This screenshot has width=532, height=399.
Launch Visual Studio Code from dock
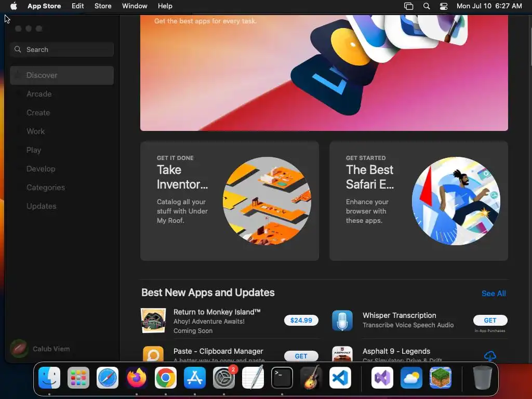tap(340, 378)
